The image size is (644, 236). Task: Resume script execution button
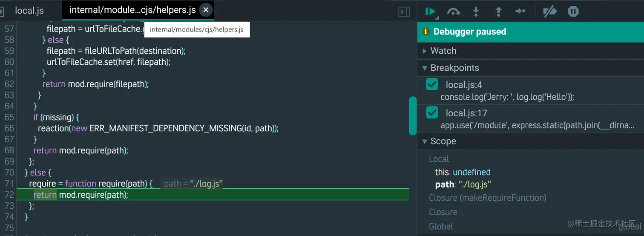click(431, 12)
